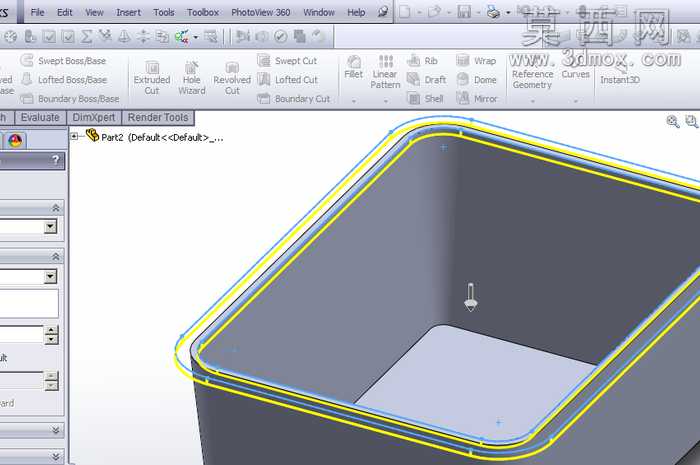Open the Tools menu
The width and height of the screenshot is (700, 465).
pos(164,12)
